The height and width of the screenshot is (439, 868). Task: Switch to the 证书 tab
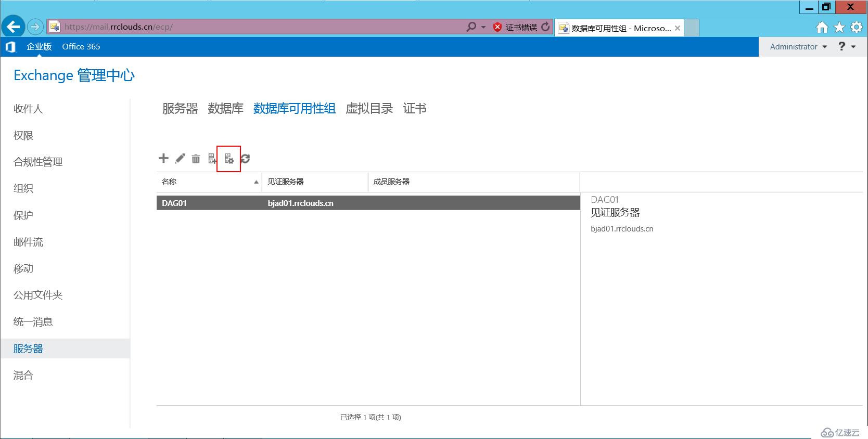[415, 108]
